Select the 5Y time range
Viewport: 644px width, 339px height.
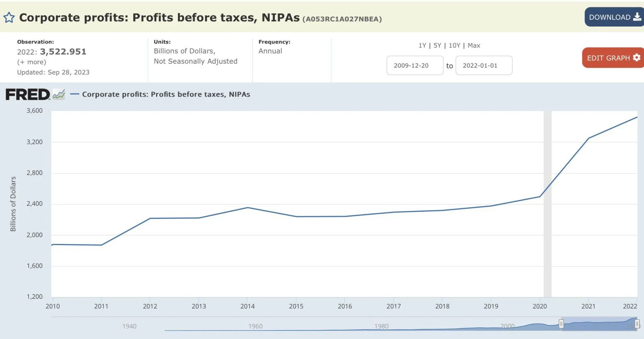(437, 45)
